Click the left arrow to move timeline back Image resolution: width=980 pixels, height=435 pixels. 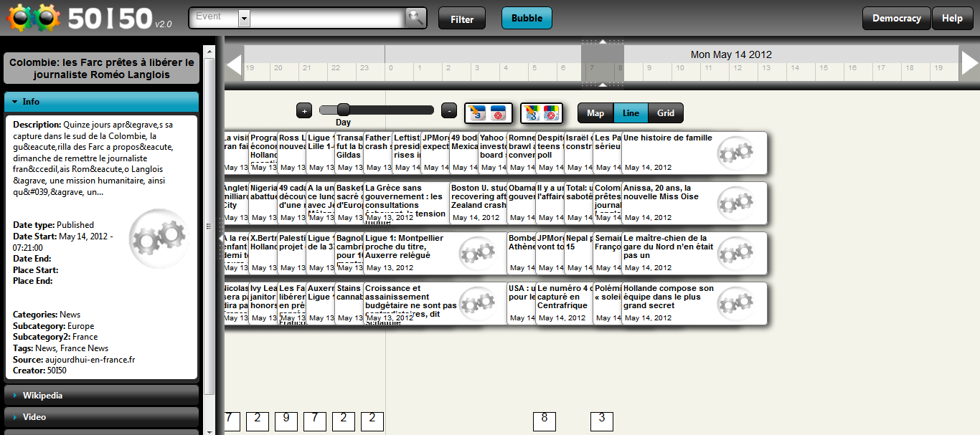click(x=234, y=64)
